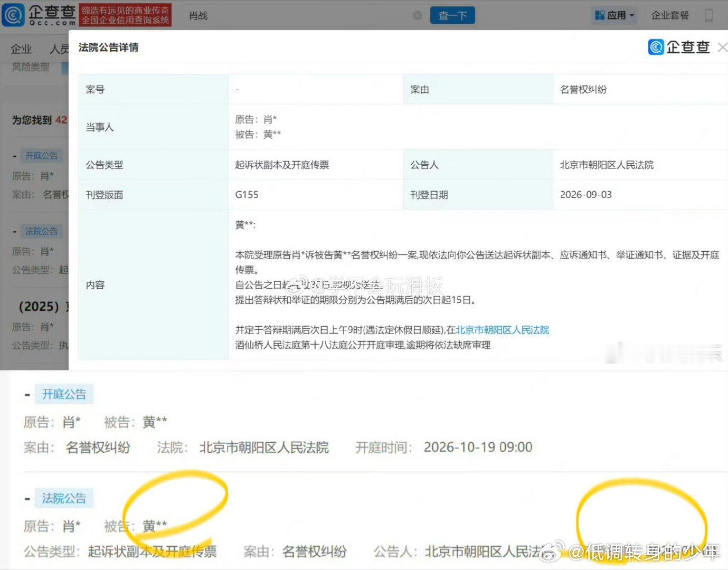The width and height of the screenshot is (728, 570).
Task: Click 法院 value 北京市朝阳区人民法院 in 开庭公告 entry
Action: click(x=264, y=447)
